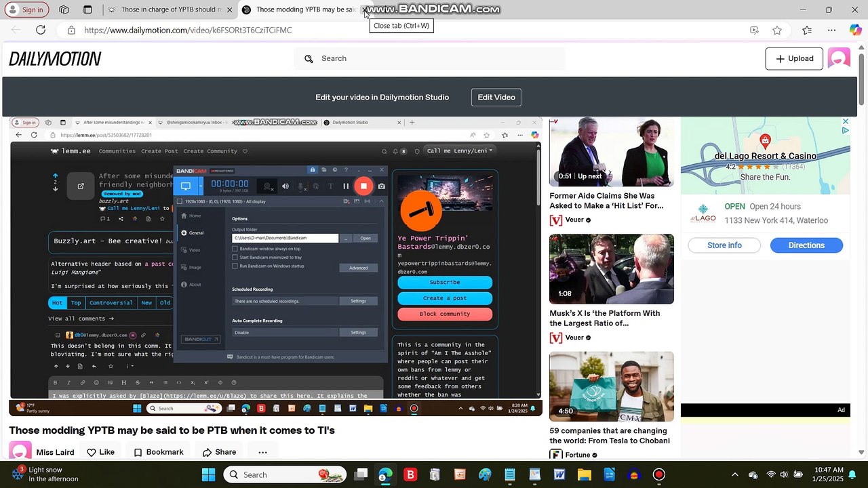Image resolution: width=868 pixels, height=488 pixels.
Task: Click the Upload button
Action: pyautogui.click(x=794, y=59)
